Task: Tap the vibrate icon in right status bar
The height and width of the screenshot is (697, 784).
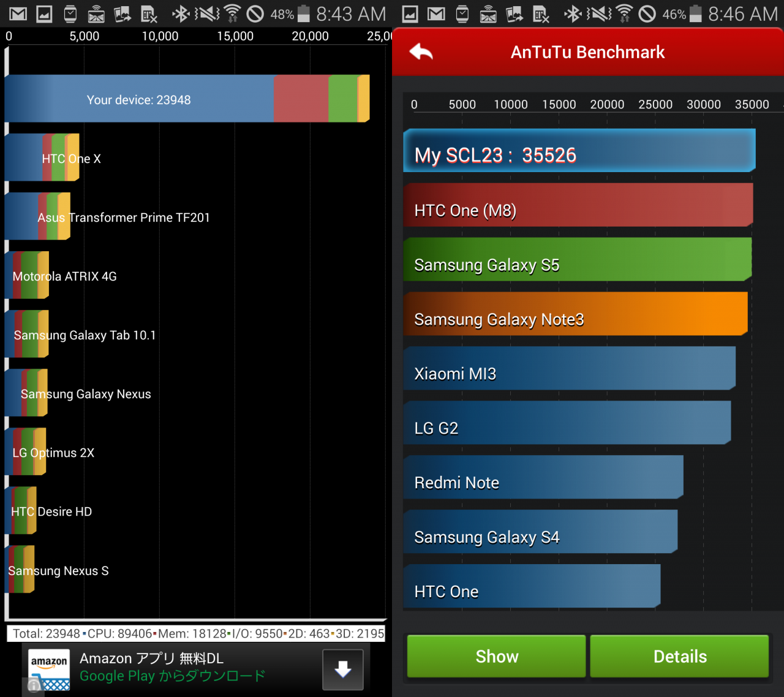Action: pyautogui.click(x=598, y=13)
